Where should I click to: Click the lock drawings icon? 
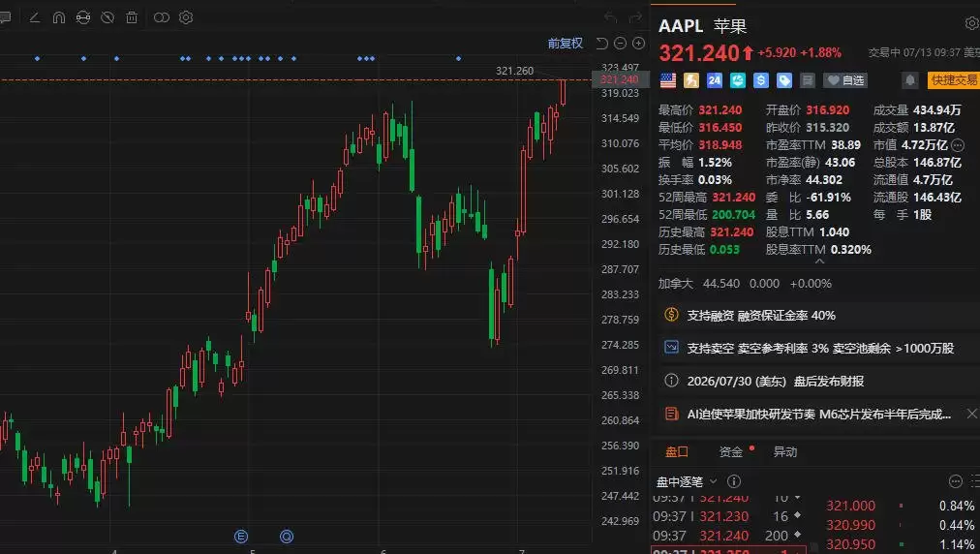(x=83, y=17)
